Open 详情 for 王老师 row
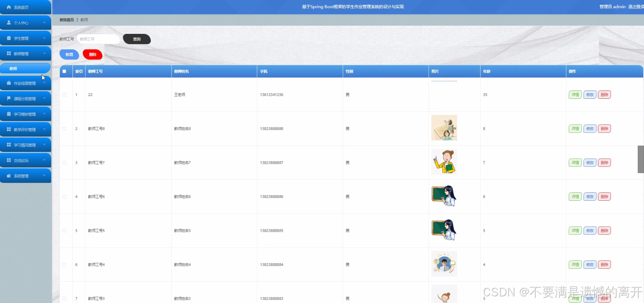The width and height of the screenshot is (644, 303). click(x=575, y=94)
